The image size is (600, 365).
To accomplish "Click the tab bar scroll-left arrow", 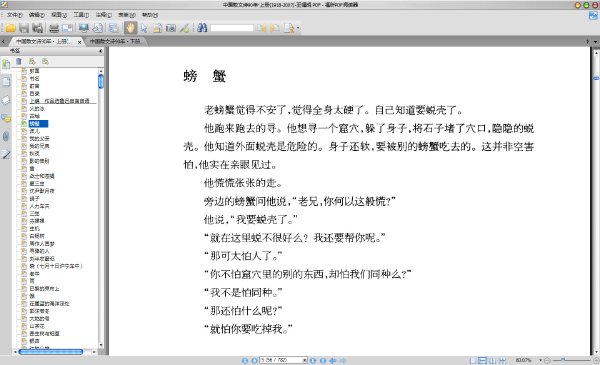I will [3, 41].
